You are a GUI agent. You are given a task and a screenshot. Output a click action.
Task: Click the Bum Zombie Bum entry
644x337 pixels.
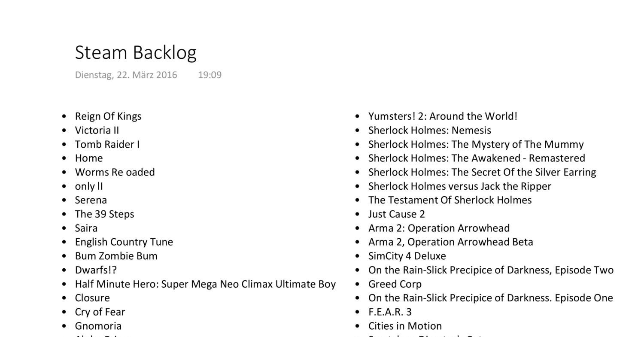[x=116, y=256]
